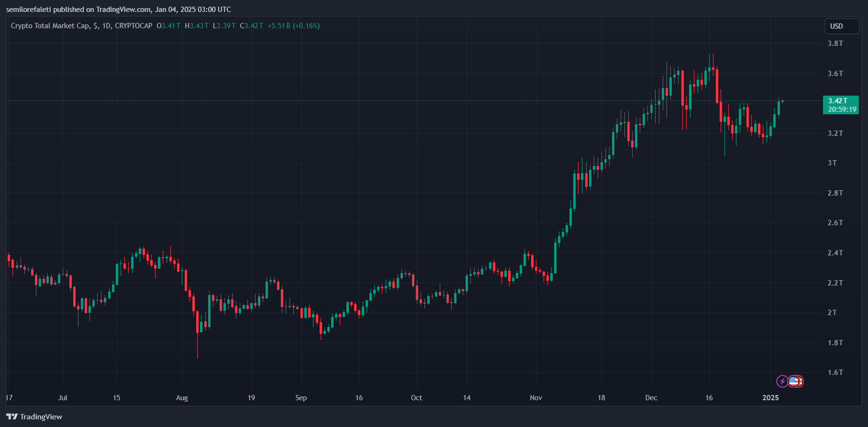Screen dimensions: 868x427
Task: Click the 2.6T price scale label
Action: [835, 223]
